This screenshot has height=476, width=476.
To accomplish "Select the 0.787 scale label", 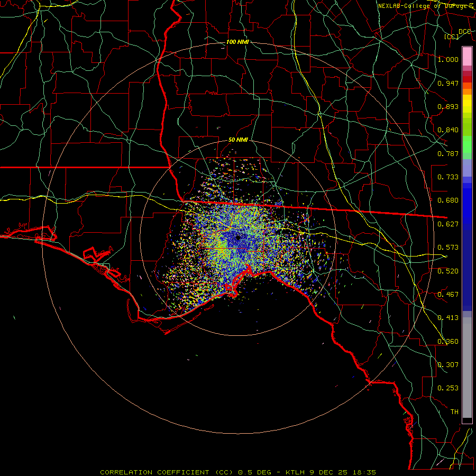I will tap(448, 153).
